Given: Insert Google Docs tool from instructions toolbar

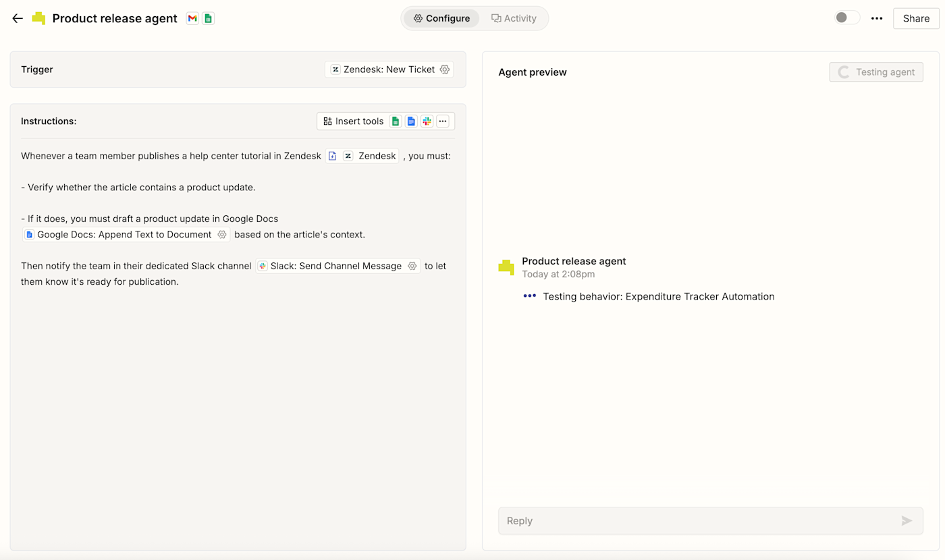Looking at the screenshot, I should 411,121.
